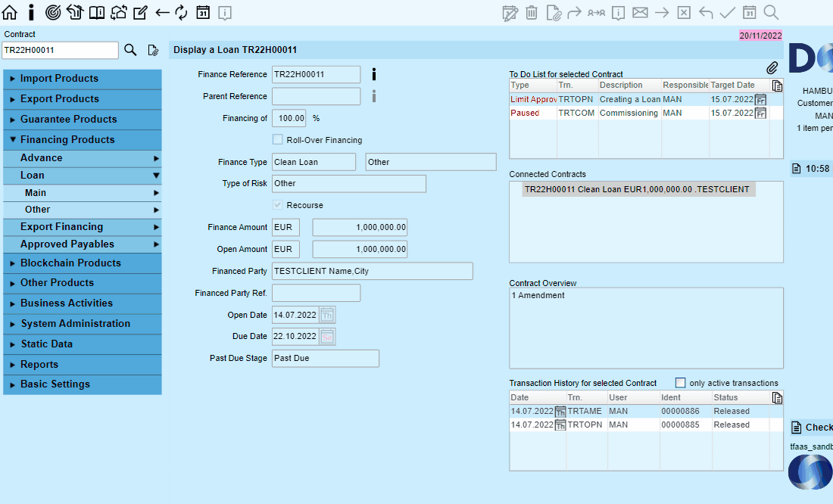Click the envelope mail icon

point(640,12)
